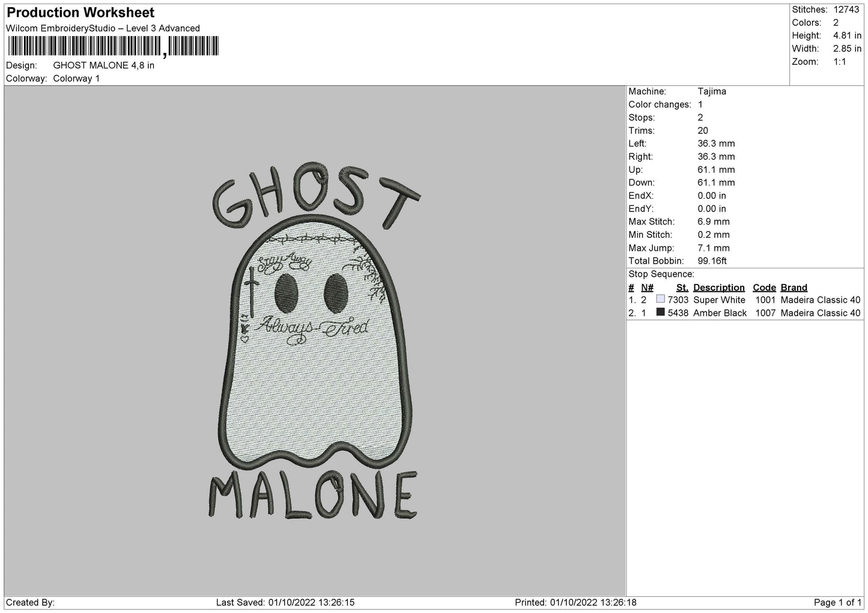Click the 'N#' column header
Viewport: 868px width, 613px height.
[647, 288]
